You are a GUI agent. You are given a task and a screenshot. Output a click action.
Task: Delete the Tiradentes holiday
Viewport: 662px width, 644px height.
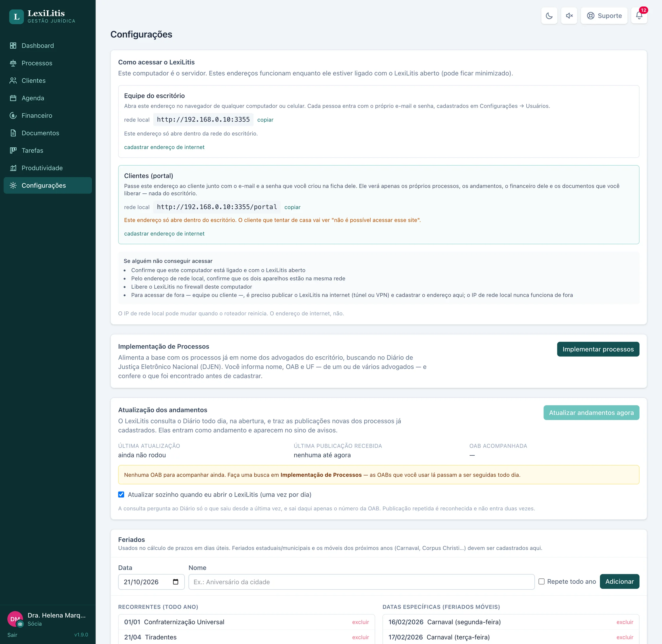point(361,637)
